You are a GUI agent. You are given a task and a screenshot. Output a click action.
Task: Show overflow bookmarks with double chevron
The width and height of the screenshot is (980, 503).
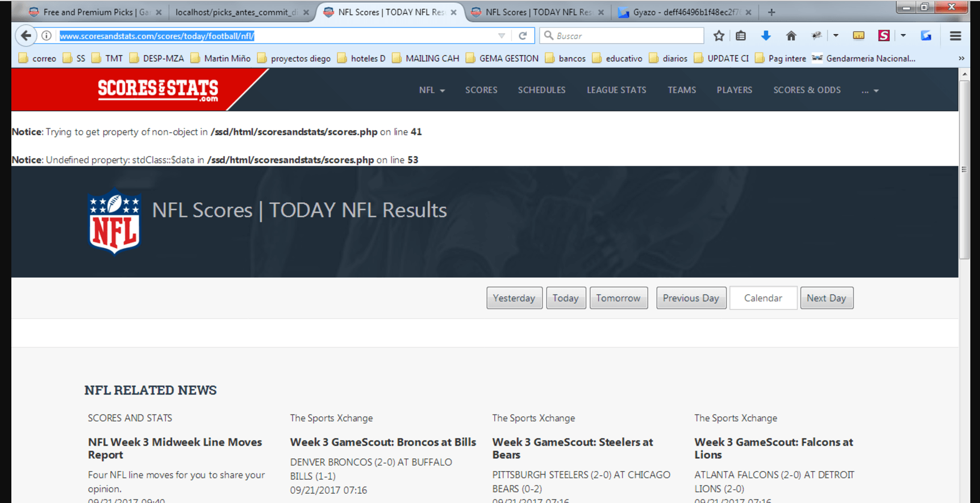(961, 58)
